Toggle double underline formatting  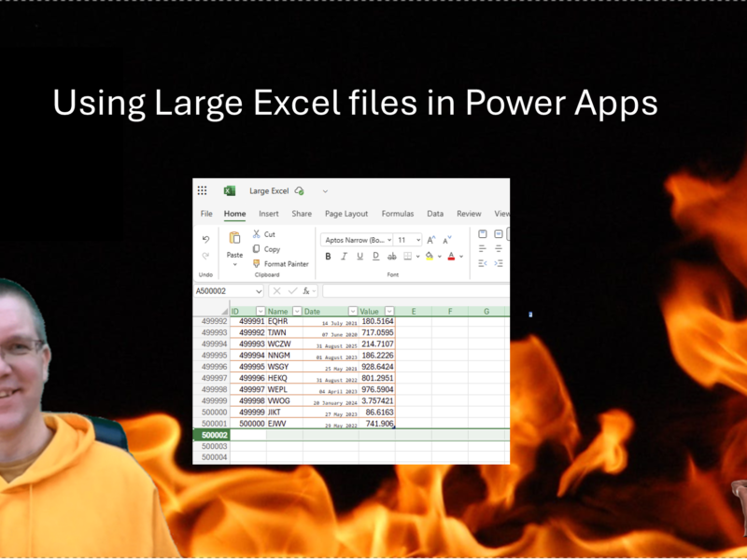click(376, 257)
